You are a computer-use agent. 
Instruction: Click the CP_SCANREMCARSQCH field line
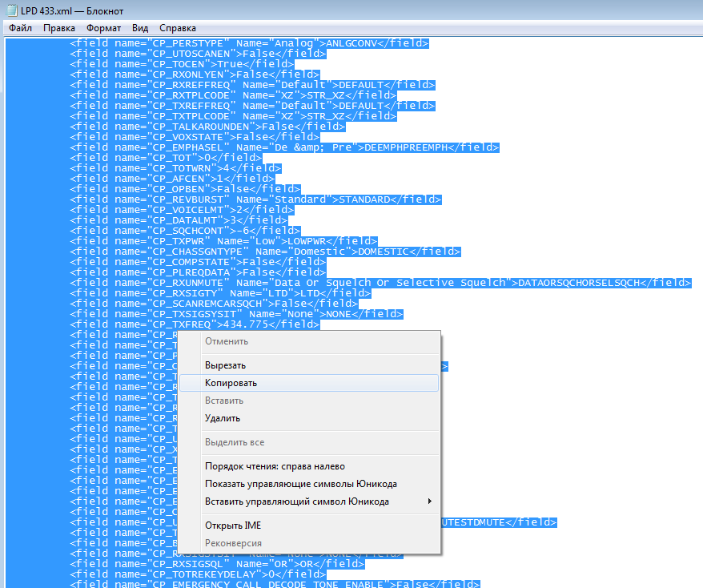[x=214, y=304]
